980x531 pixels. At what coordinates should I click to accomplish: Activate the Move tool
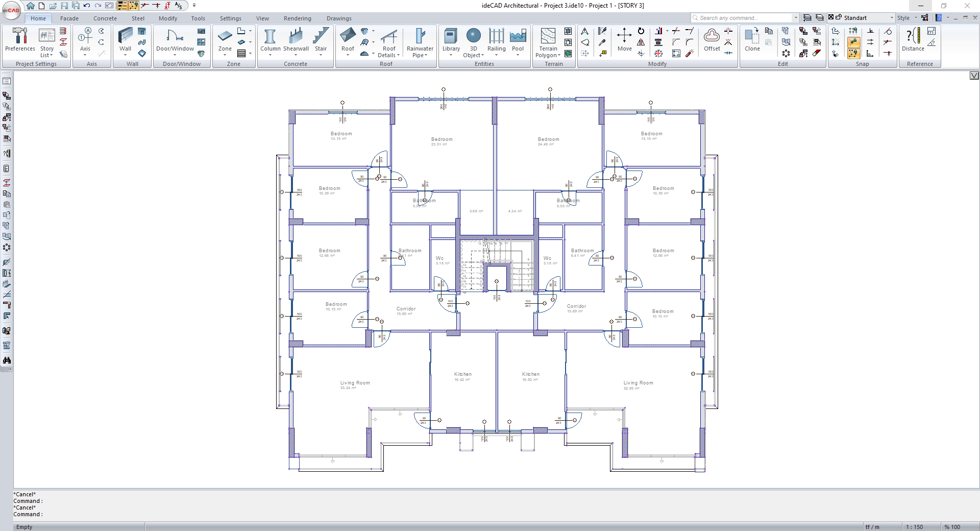(x=624, y=40)
